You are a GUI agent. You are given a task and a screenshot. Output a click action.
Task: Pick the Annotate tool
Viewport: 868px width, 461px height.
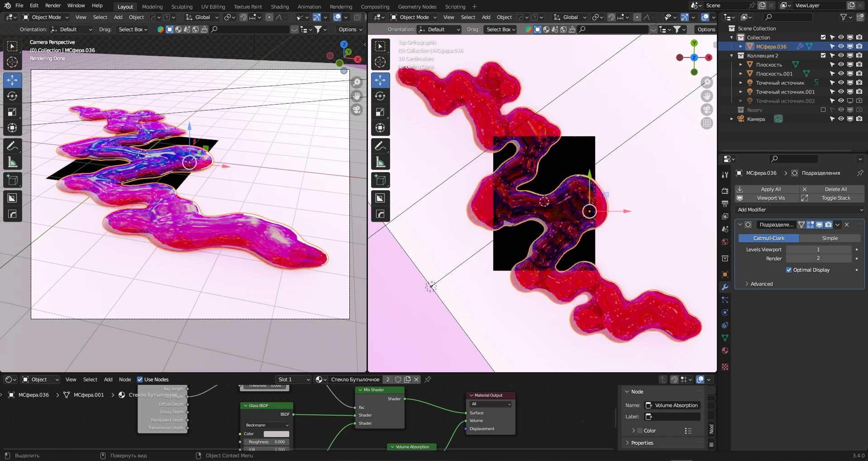tap(12, 145)
